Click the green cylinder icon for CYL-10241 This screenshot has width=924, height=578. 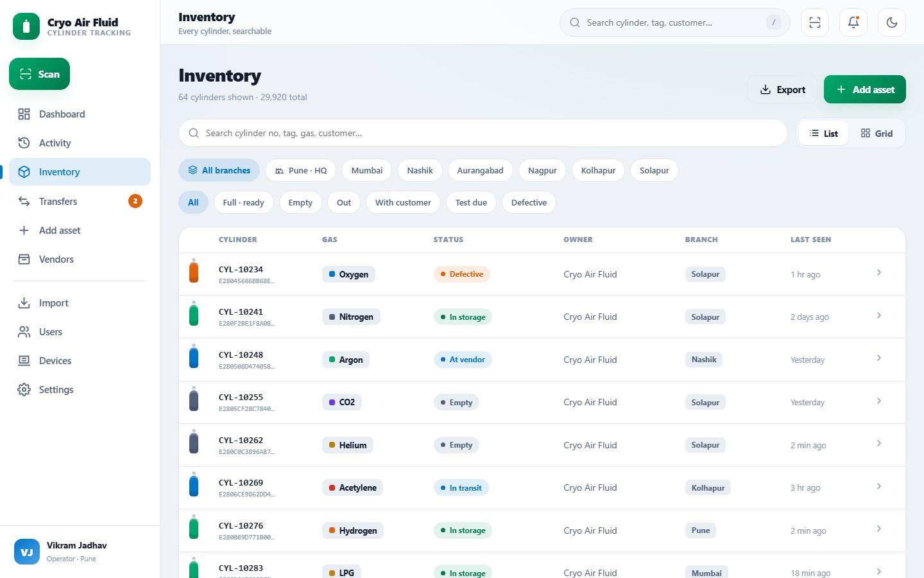[x=194, y=314]
